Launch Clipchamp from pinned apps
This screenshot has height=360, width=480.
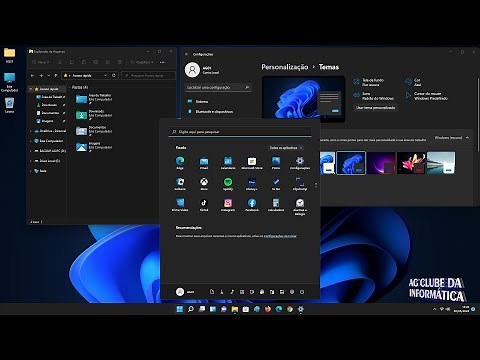(x=300, y=184)
